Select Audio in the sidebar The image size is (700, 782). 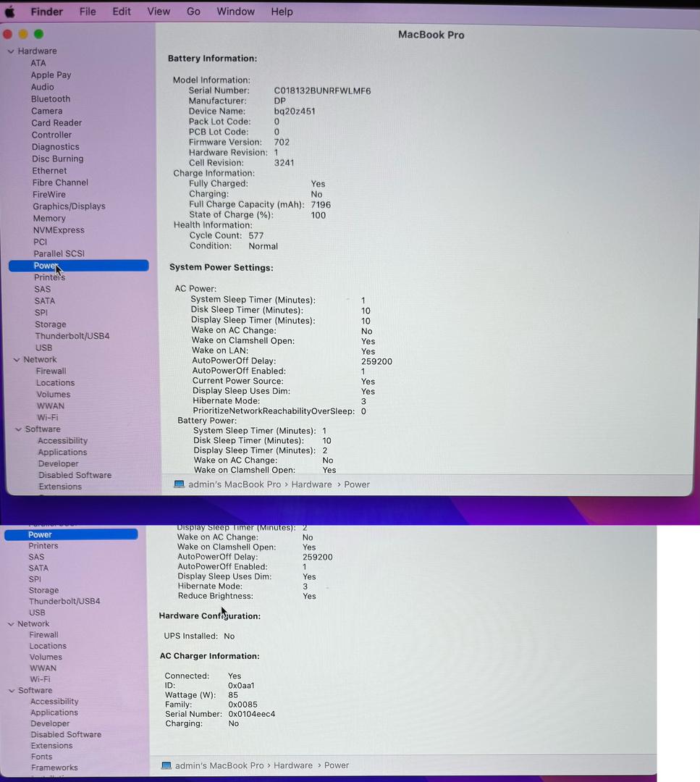(43, 87)
